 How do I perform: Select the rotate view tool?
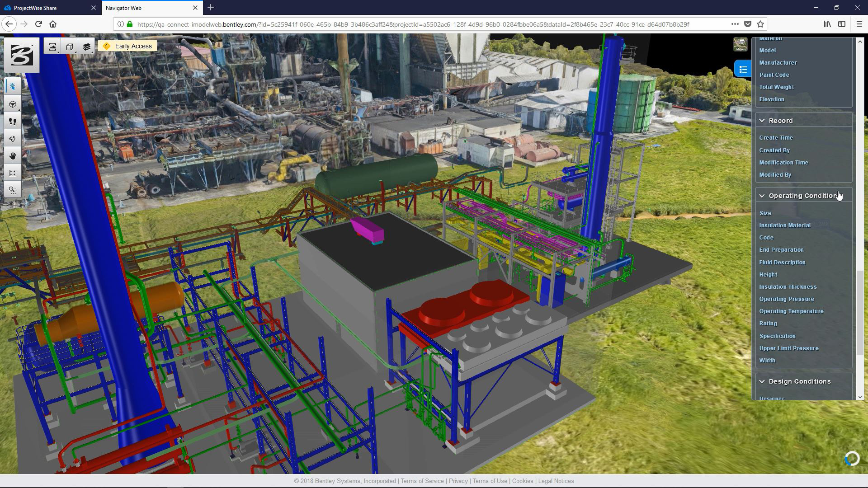coord(13,138)
